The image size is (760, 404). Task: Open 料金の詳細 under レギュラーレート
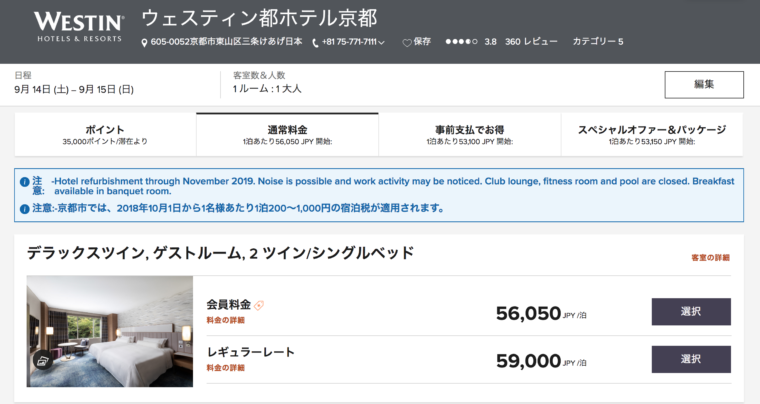225,368
